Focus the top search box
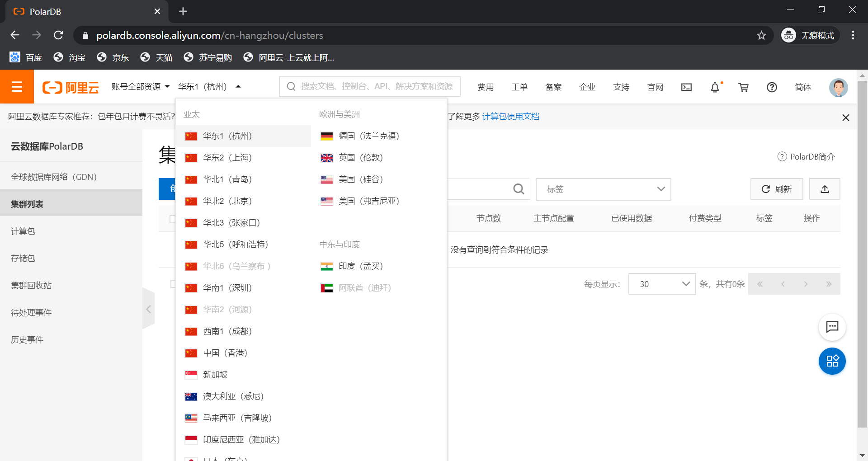The height and width of the screenshot is (461, 868). tap(370, 86)
